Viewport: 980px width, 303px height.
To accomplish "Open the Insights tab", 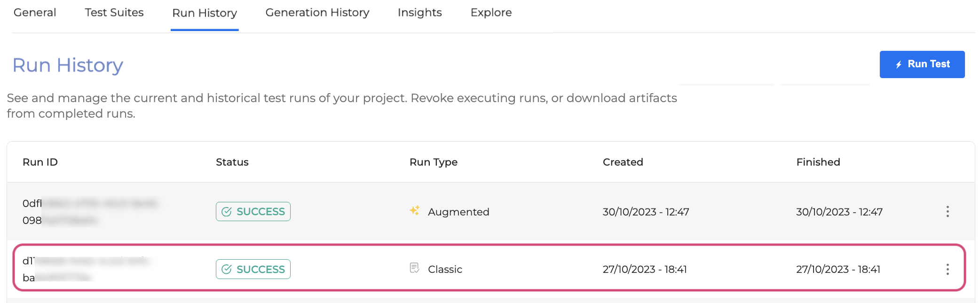I will (419, 13).
